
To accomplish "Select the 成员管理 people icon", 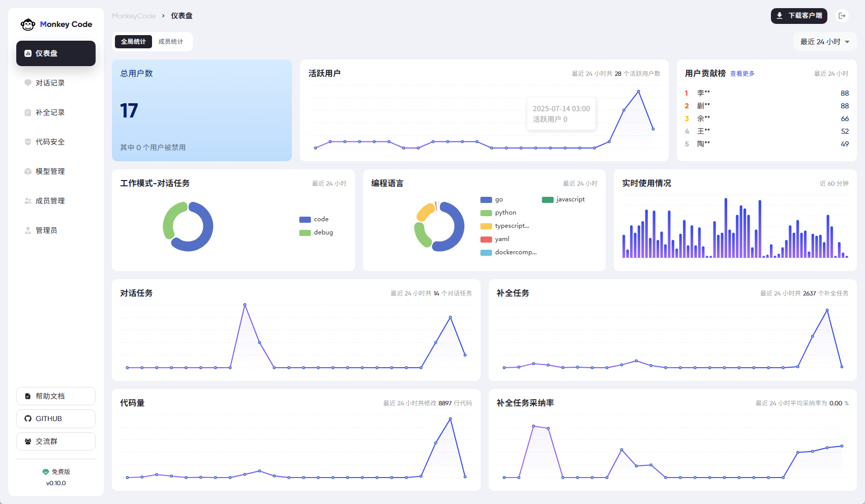I will point(28,201).
